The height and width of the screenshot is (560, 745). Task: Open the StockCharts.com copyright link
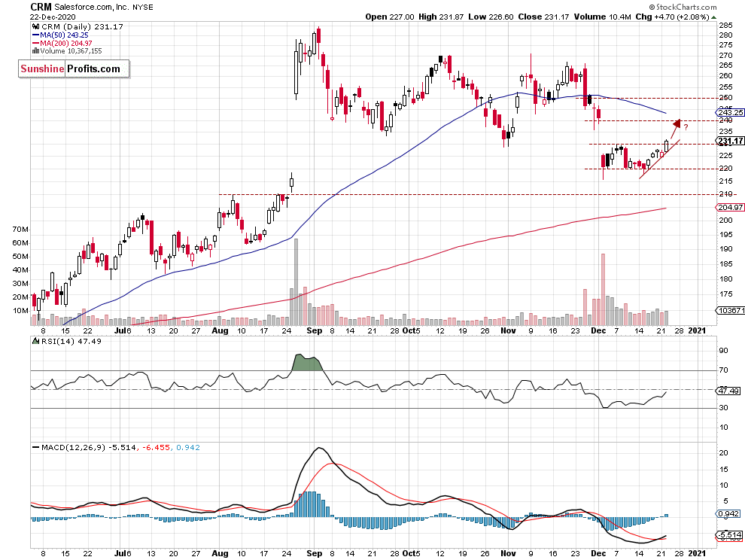683,7
